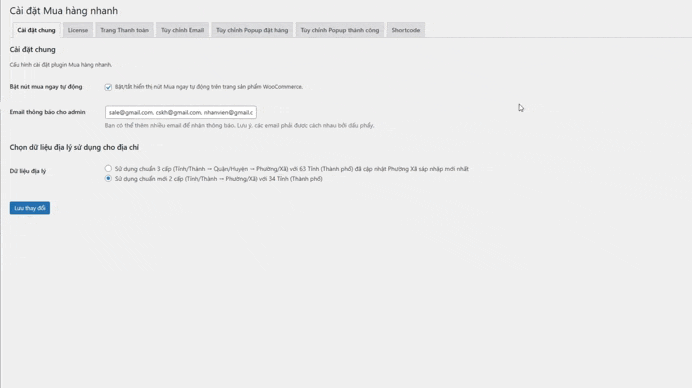
Task: Click the email hint text below the field
Action: [239, 125]
